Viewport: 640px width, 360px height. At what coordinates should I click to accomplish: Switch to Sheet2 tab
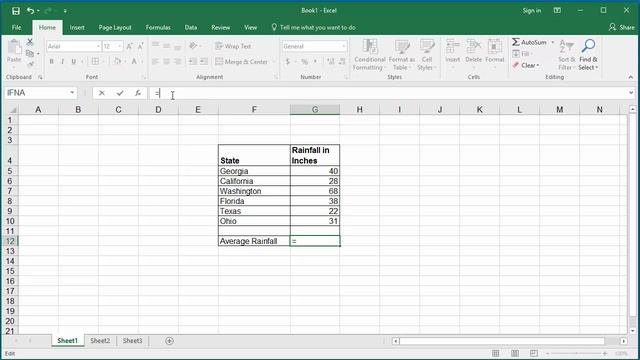100,341
